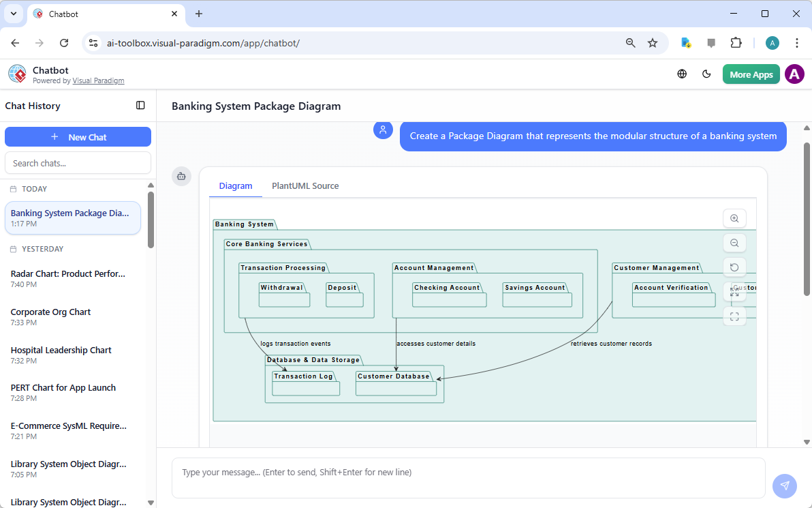Image resolution: width=812 pixels, height=508 pixels.
Task: Bookmark the page using the star icon
Action: (x=653, y=42)
